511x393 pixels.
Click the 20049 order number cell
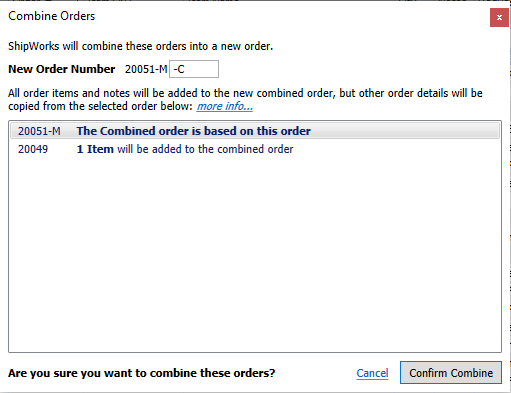pyautogui.click(x=33, y=149)
